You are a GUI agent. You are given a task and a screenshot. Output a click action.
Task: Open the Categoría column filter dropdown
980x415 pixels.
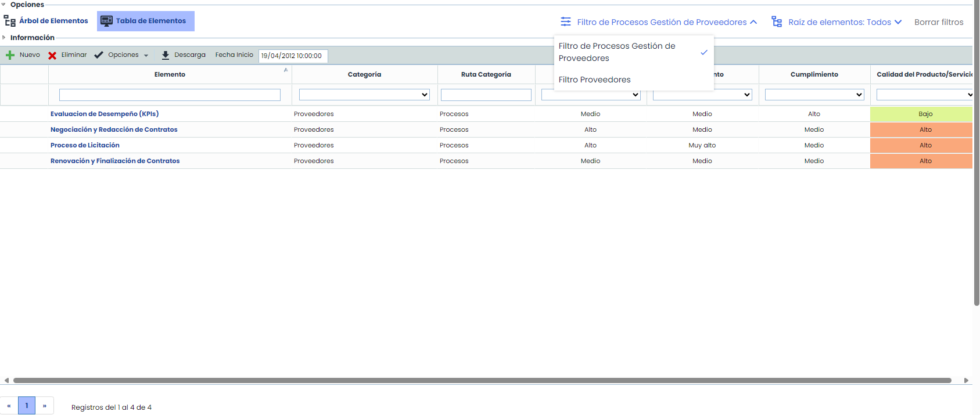click(x=364, y=95)
